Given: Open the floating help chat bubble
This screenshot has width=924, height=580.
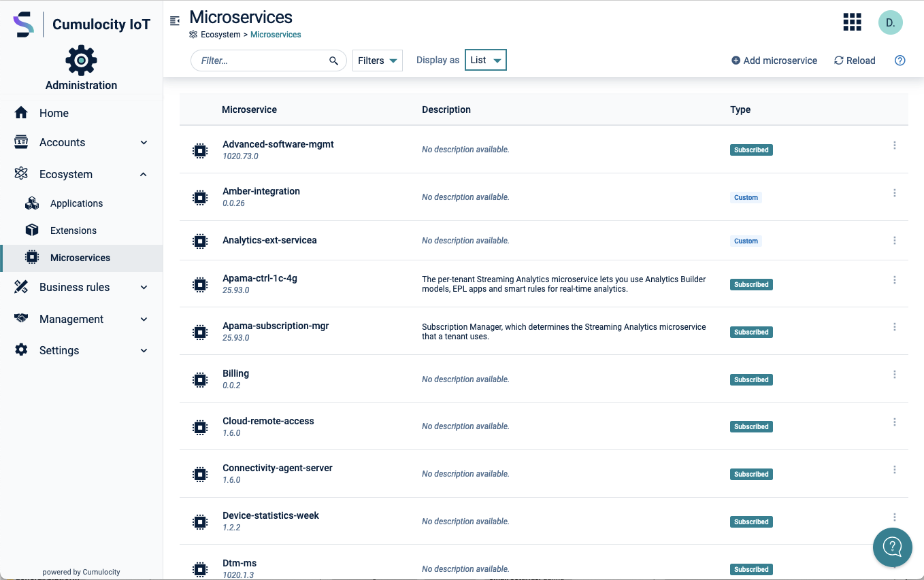Looking at the screenshot, I should point(892,547).
